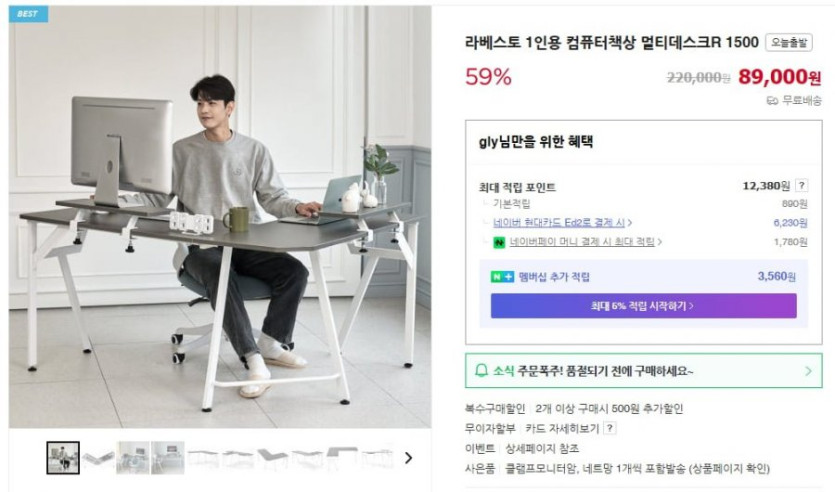Image resolution: width=835 pixels, height=492 pixels.
Task: Select the fourth product thumbnail
Action: (168, 458)
